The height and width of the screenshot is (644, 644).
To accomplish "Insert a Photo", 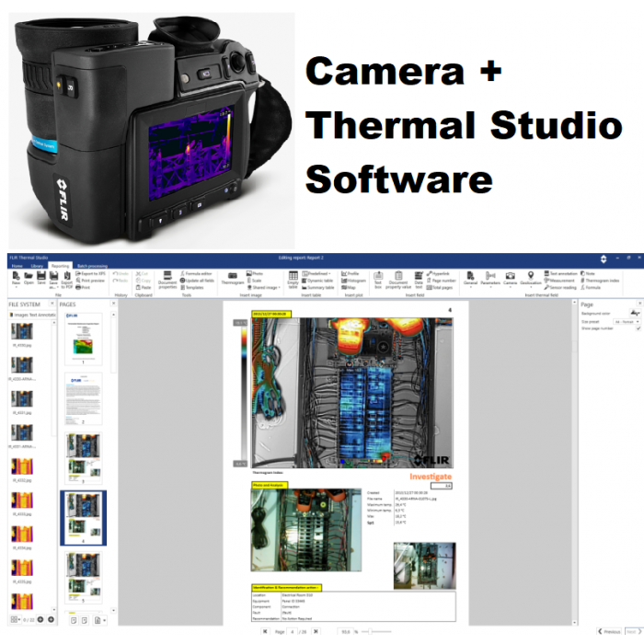I will [255, 273].
